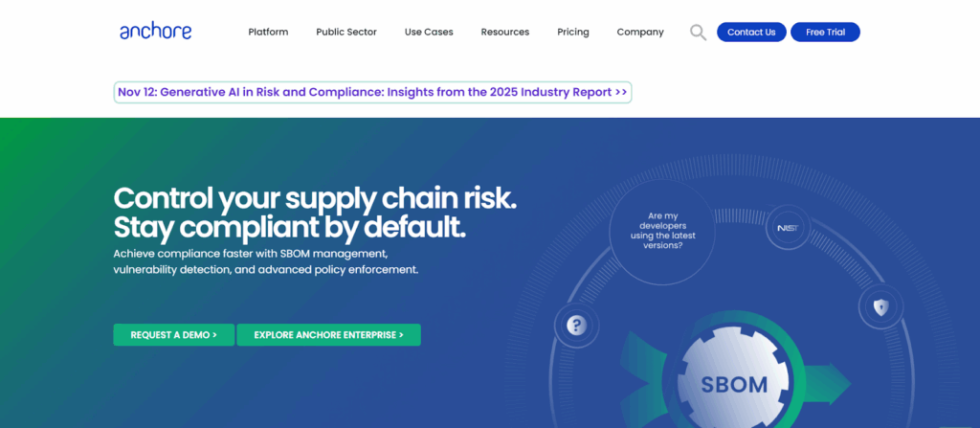Start a Free Trial
Image resolution: width=980 pixels, height=428 pixels.
(825, 32)
